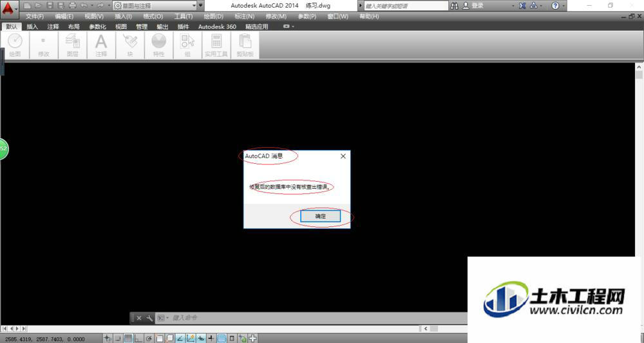Image resolution: width=644 pixels, height=343 pixels.
Task: Click the Save quick-access icon
Action: (x=50, y=6)
